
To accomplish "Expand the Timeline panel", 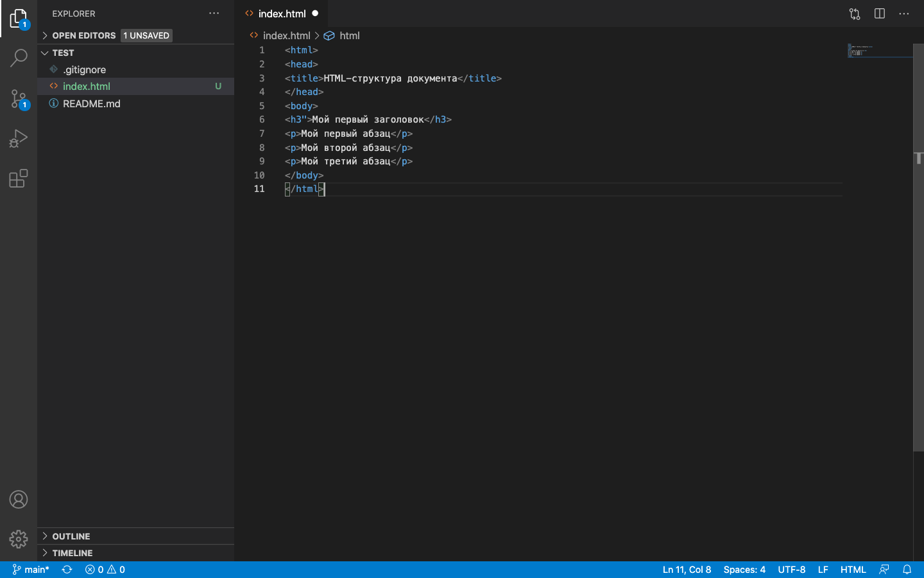I will tap(72, 553).
